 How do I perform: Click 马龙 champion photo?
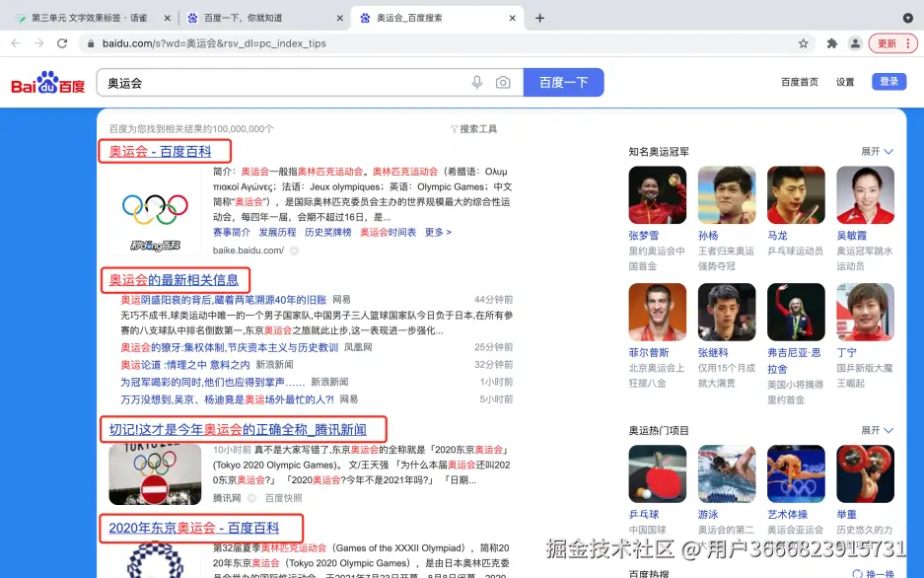click(x=796, y=195)
